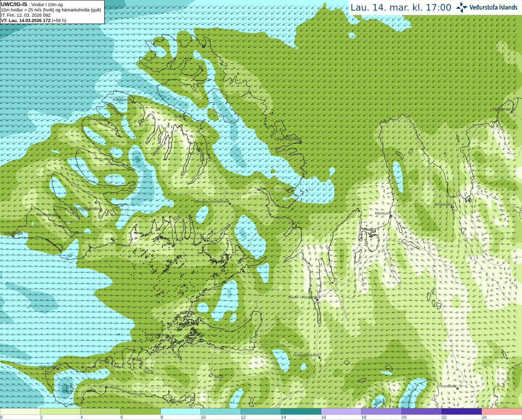Pick the 18–20 m/s purple legend swatch
This screenshot has width=522, height=420.
(x=381, y=411)
